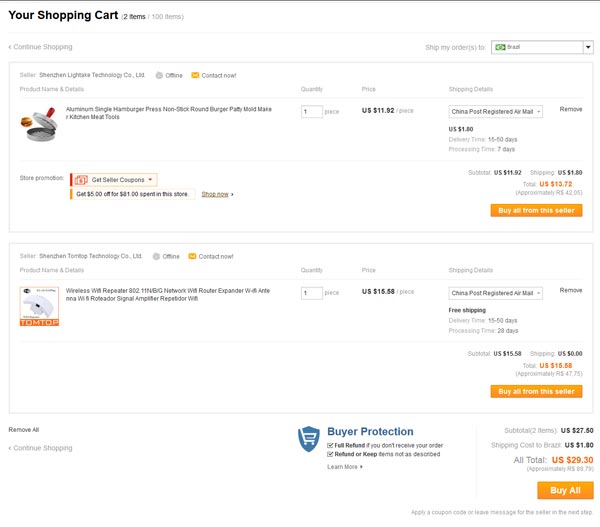
Task: Click the Shop now promotion link
Action: 215,194
